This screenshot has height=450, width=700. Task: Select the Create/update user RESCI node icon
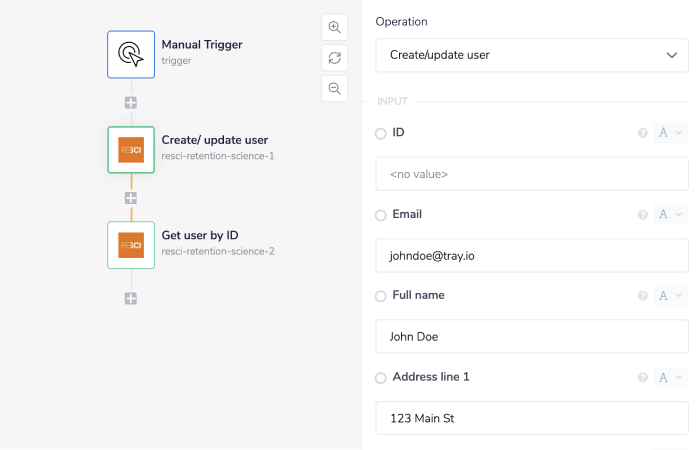[131, 150]
